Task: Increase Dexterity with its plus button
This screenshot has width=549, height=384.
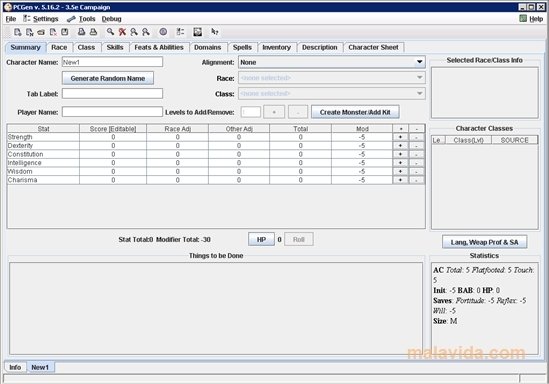Action: click(x=400, y=146)
